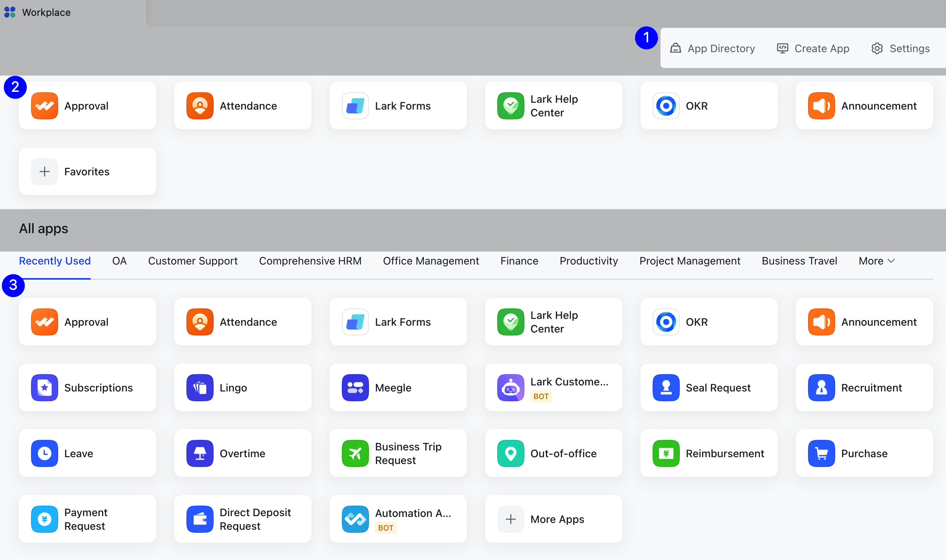
Task: Open Settings from the header
Action: [x=900, y=48]
